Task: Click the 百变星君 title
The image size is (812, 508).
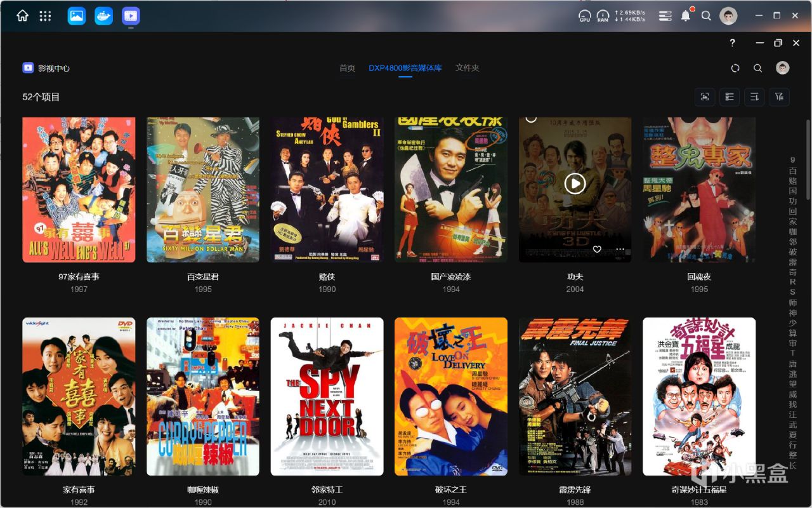Action: click(203, 277)
